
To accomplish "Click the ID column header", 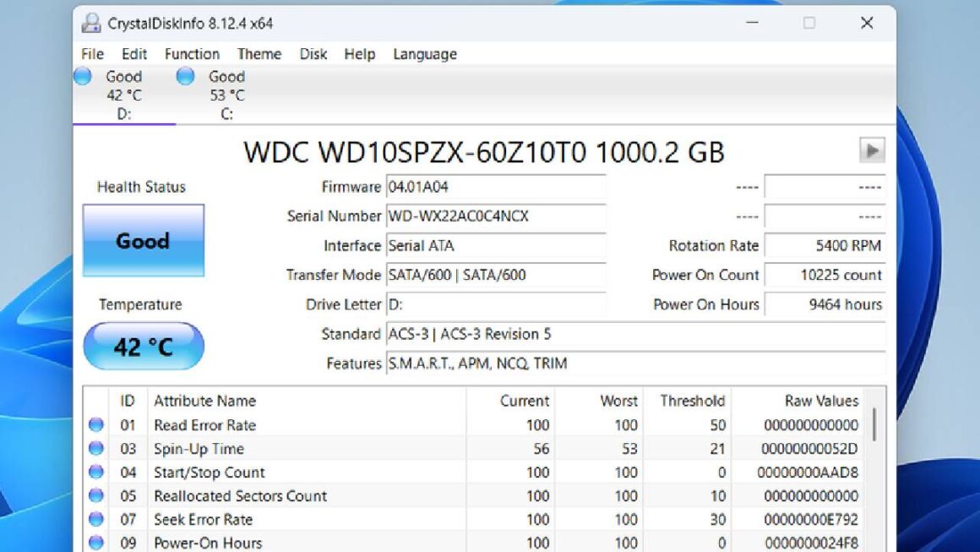I will (128, 401).
